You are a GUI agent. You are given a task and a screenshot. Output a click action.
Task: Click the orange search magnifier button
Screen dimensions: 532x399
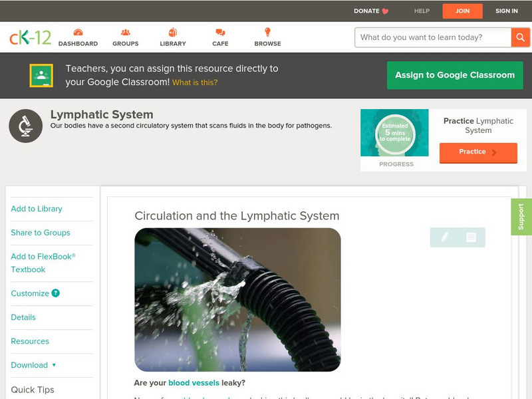[520, 37]
